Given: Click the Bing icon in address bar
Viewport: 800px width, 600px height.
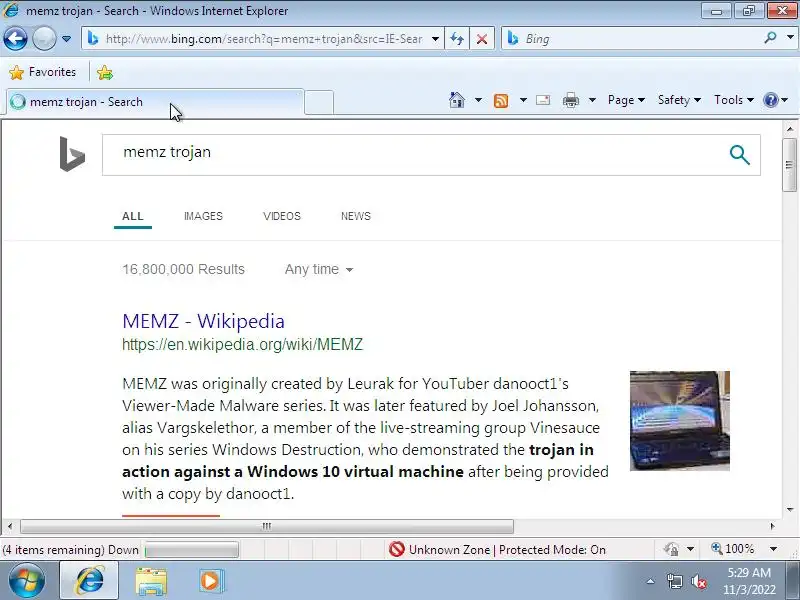Looking at the screenshot, I should tap(93, 39).
